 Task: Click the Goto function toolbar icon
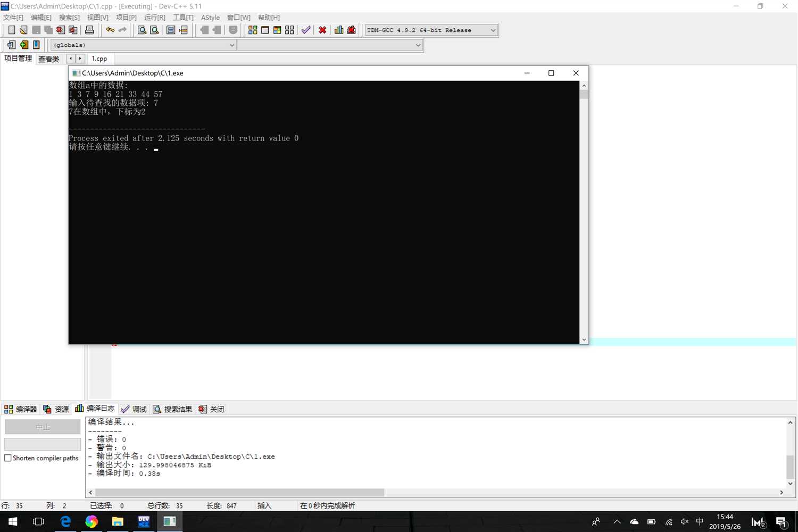pos(171,30)
